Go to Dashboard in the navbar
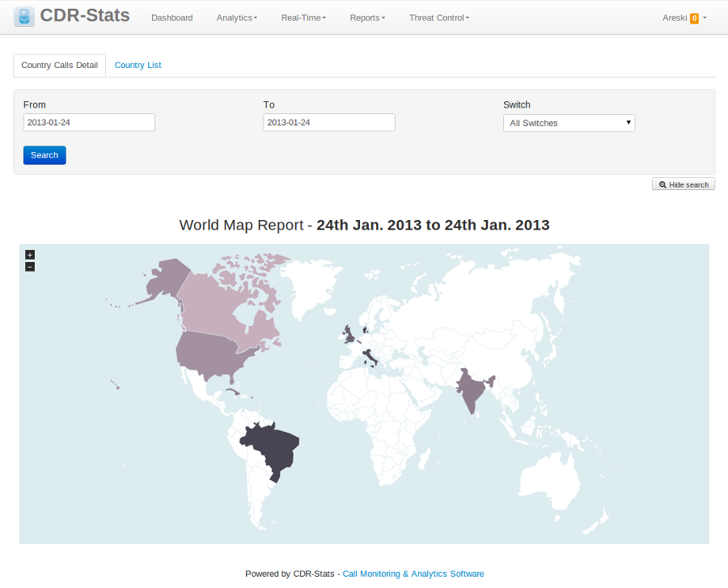The height and width of the screenshot is (588, 728). tap(171, 18)
